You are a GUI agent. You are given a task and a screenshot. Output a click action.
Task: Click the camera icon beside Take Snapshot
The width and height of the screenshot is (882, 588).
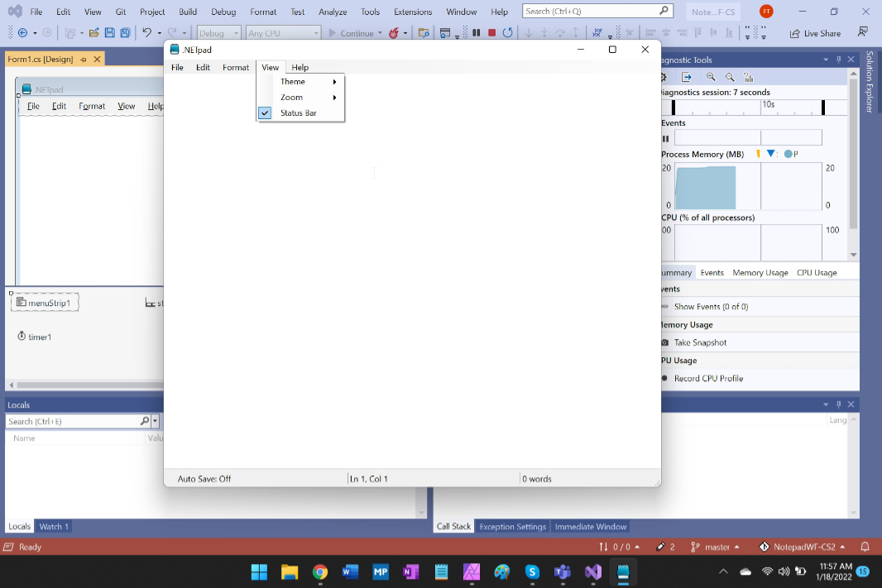pyautogui.click(x=665, y=342)
